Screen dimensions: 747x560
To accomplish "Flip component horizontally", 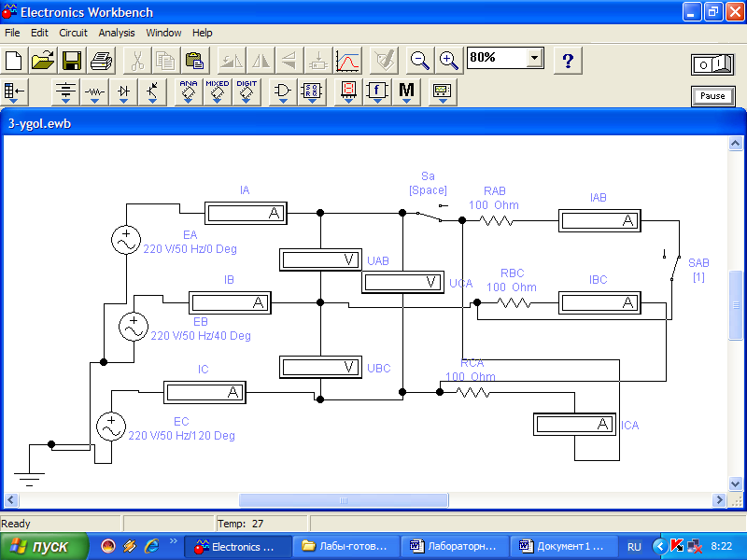I will [261, 61].
